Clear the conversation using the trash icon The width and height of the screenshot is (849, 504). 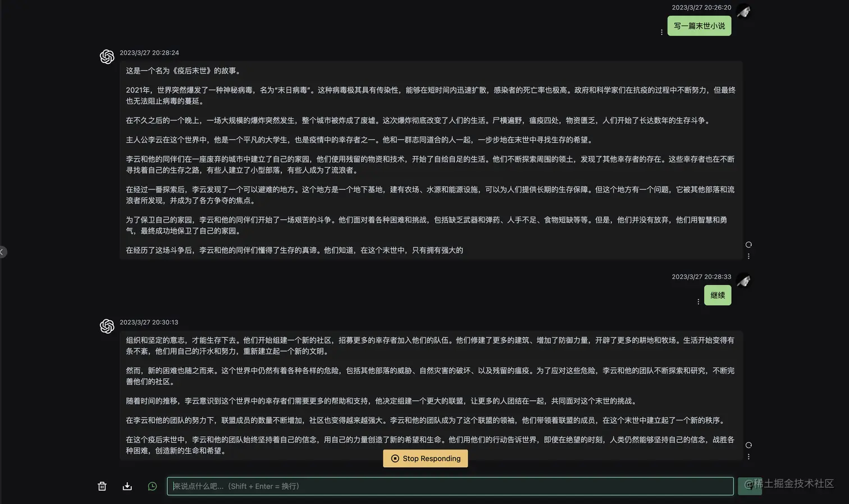point(102,486)
